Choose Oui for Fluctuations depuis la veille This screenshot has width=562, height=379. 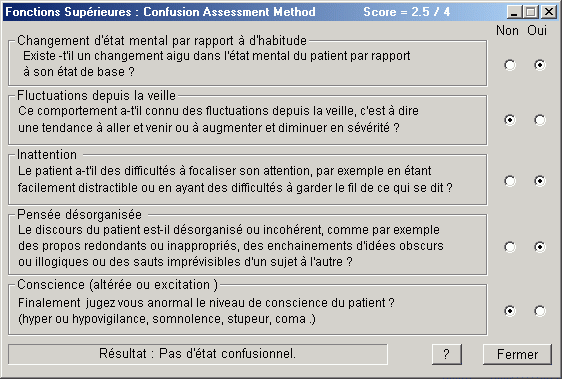540,120
